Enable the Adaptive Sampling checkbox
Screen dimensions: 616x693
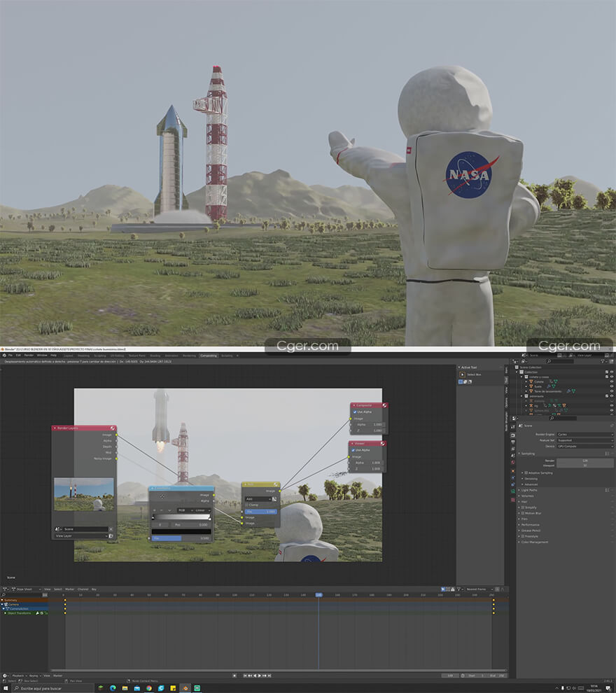click(x=526, y=473)
